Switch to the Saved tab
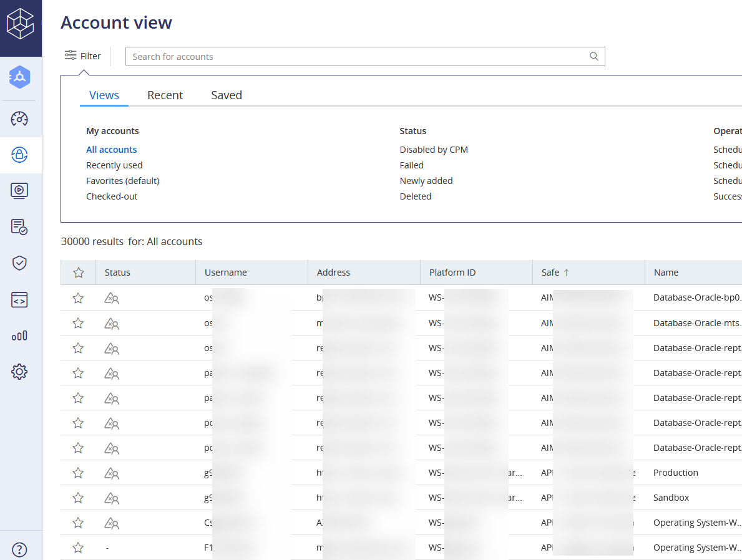This screenshot has width=742, height=560. (226, 95)
